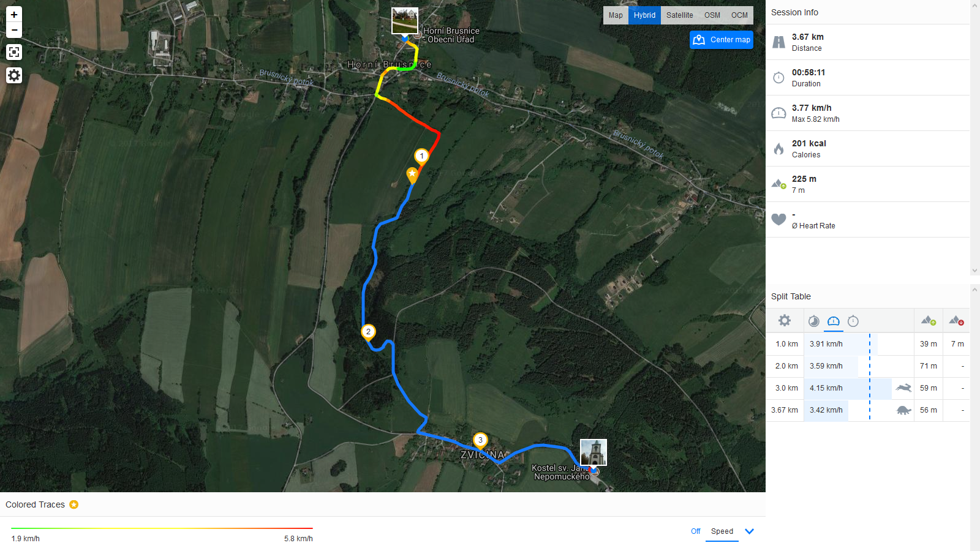Viewport: 980px width, 551px height.
Task: Switch map to Satellite view
Action: coord(680,15)
